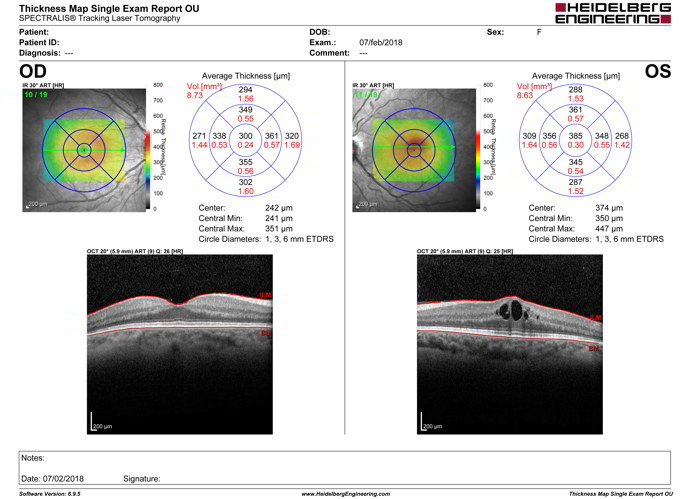Open the OD thickness map fundus image
Screen dimensions: 700x499
pos(84,150)
